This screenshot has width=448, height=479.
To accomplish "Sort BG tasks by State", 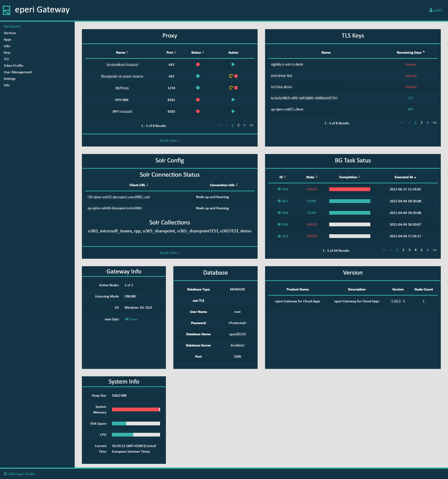I will click(x=311, y=177).
